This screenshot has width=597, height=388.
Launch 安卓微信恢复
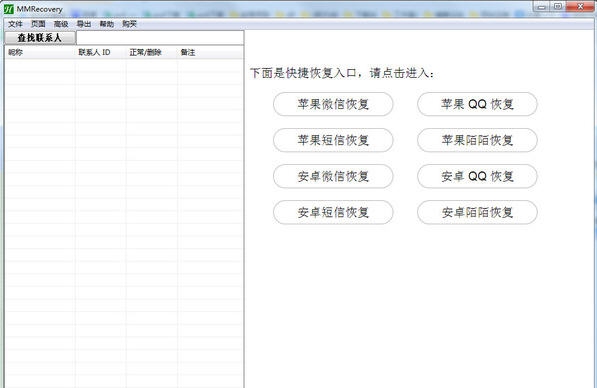[x=333, y=176]
